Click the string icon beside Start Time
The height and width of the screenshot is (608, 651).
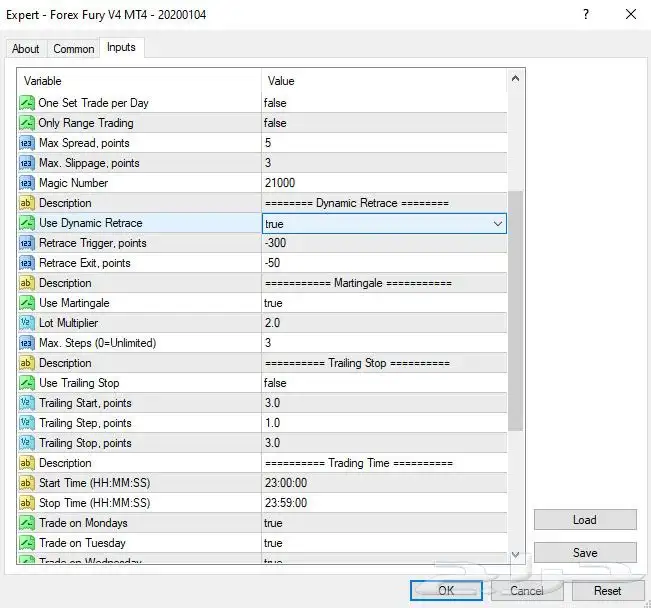click(27, 483)
